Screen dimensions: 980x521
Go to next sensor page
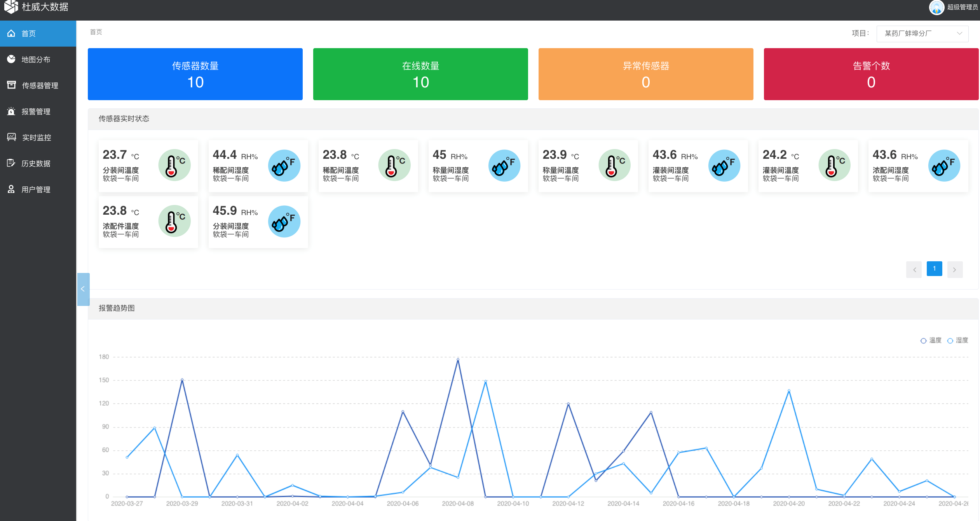point(955,269)
